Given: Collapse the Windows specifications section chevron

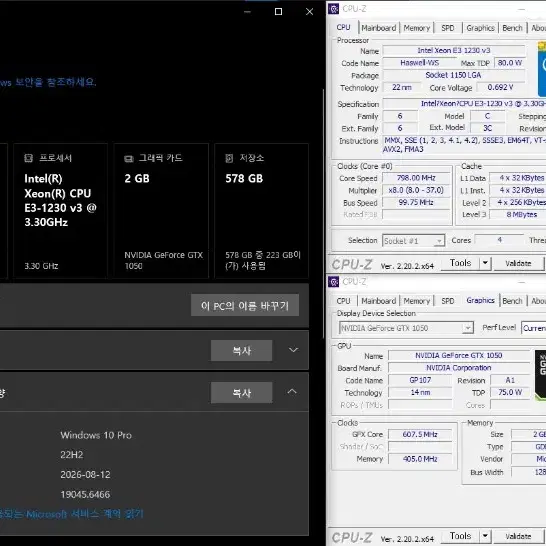Looking at the screenshot, I should [292, 392].
